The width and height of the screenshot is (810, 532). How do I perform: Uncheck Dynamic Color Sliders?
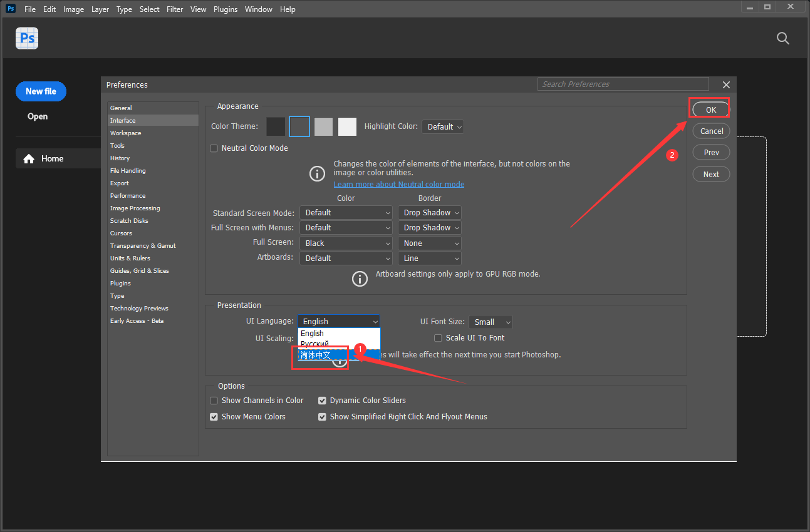322,401
